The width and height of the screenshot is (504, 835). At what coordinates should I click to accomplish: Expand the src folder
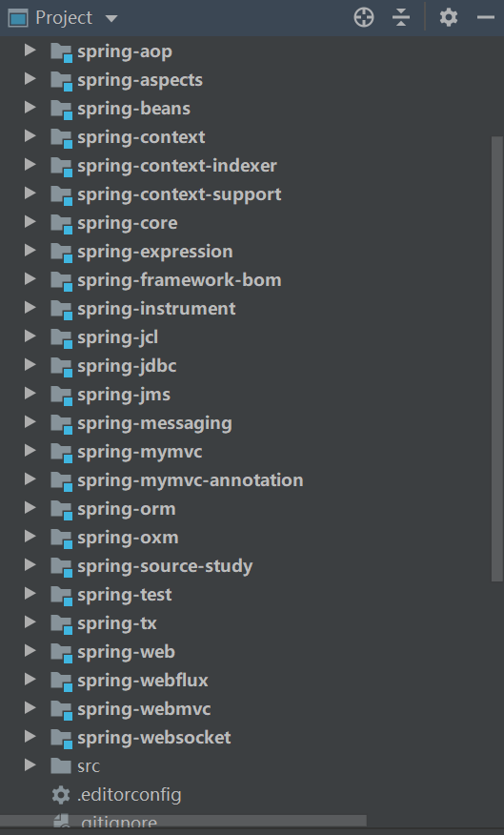(x=30, y=765)
